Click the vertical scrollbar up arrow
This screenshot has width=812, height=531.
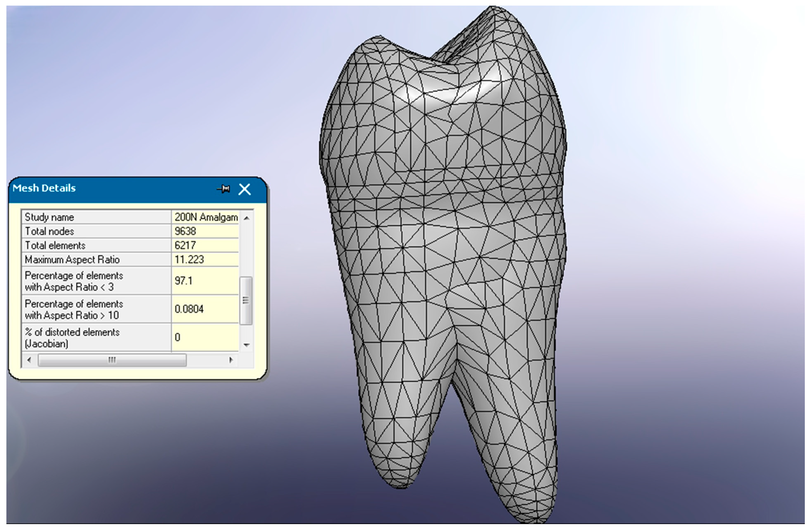(247, 218)
